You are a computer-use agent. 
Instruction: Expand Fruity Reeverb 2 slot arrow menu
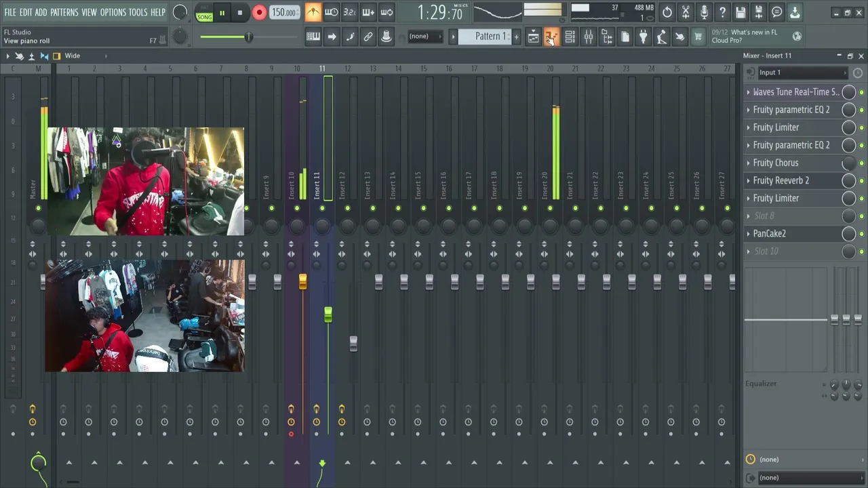click(x=749, y=180)
